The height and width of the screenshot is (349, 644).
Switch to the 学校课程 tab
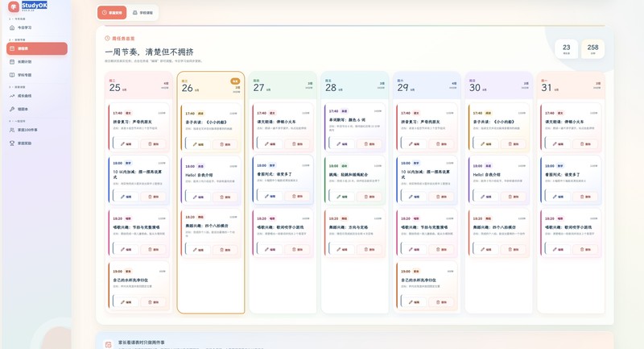(x=143, y=13)
